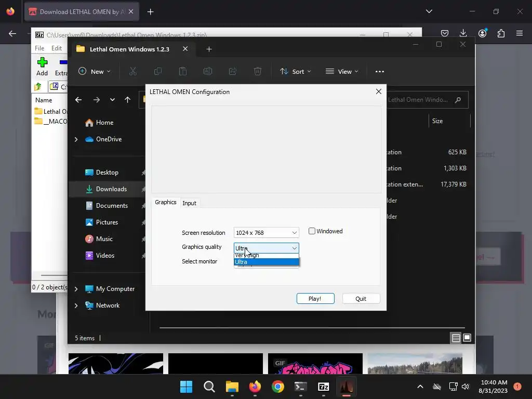The height and width of the screenshot is (399, 532).
Task: Show hidden system tray icons
Action: (420, 387)
